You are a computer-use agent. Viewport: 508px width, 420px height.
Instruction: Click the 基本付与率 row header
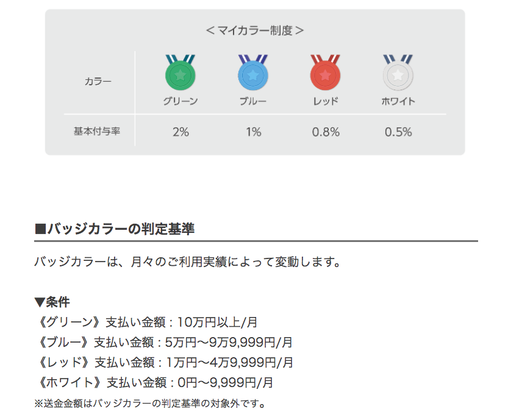pyautogui.click(x=97, y=131)
